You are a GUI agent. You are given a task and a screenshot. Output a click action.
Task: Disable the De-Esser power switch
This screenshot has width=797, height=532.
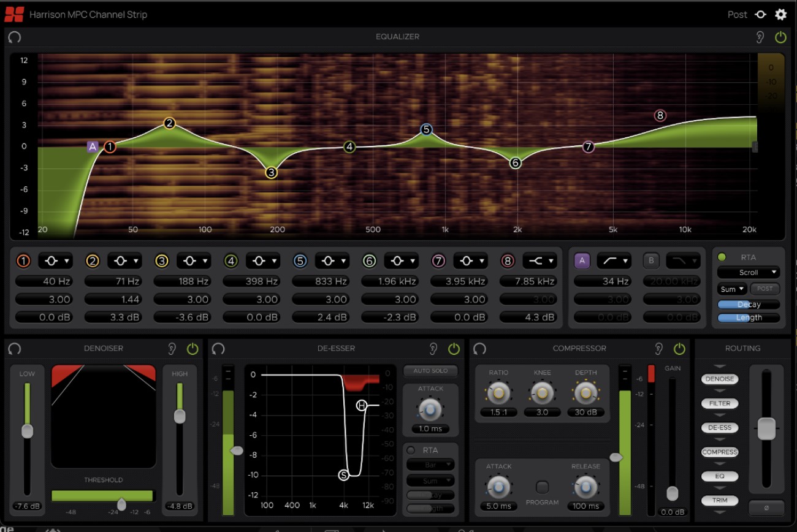pyautogui.click(x=454, y=348)
